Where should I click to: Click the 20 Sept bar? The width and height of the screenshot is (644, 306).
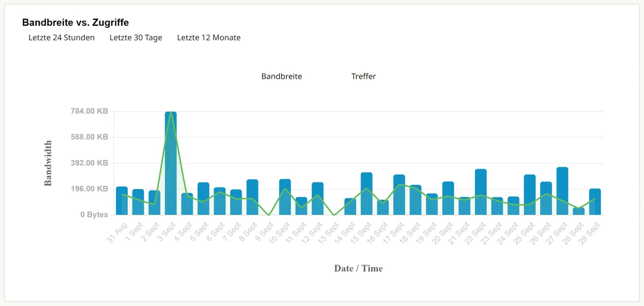point(448,198)
